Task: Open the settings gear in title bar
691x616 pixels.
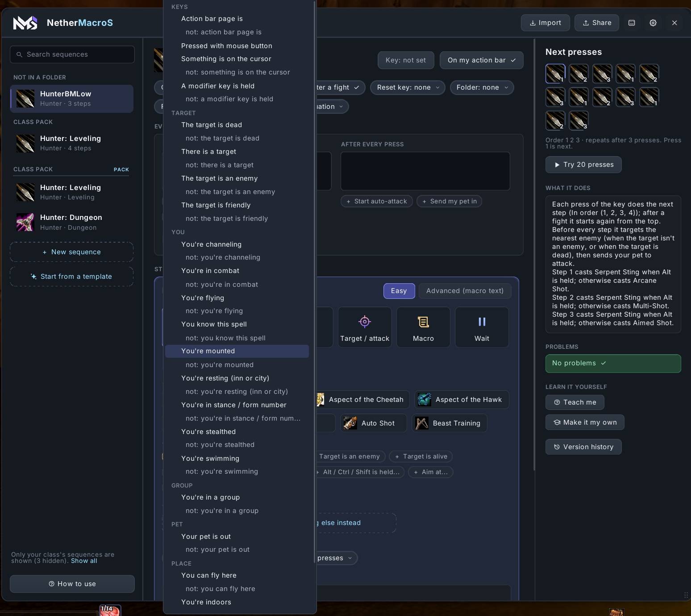Action: coord(653,23)
